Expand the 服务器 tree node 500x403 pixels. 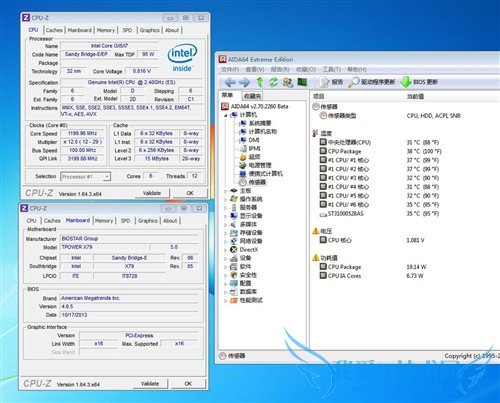coord(226,208)
